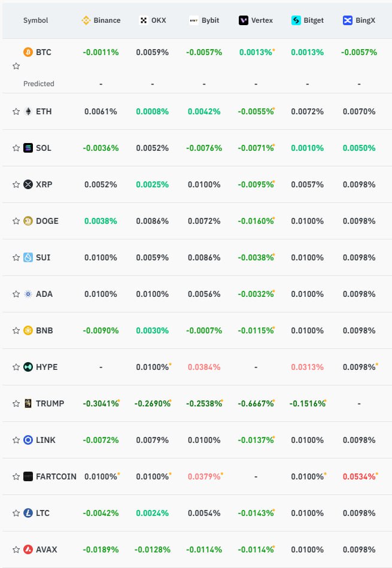Screen dimensions: 392x568
Task: Click the SUI coin icon
Action: tap(28, 257)
